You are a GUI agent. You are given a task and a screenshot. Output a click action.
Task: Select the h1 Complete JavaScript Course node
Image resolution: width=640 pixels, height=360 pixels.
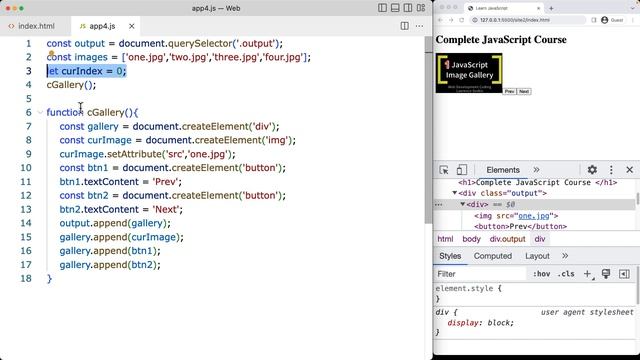tap(538, 182)
